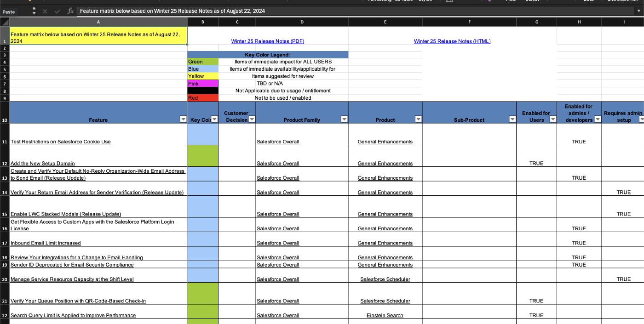Select row 15 header
Image resolution: width=644 pixels, height=324 pixels.
[x=5, y=214]
